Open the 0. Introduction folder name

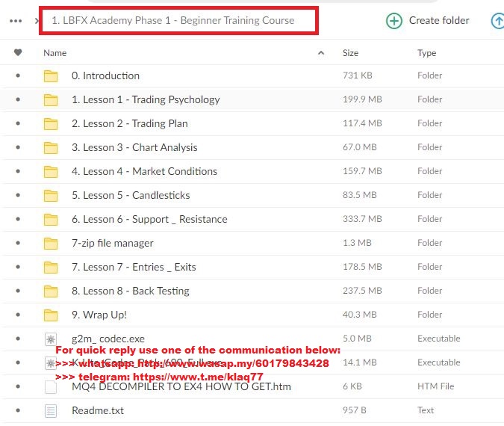tap(105, 75)
